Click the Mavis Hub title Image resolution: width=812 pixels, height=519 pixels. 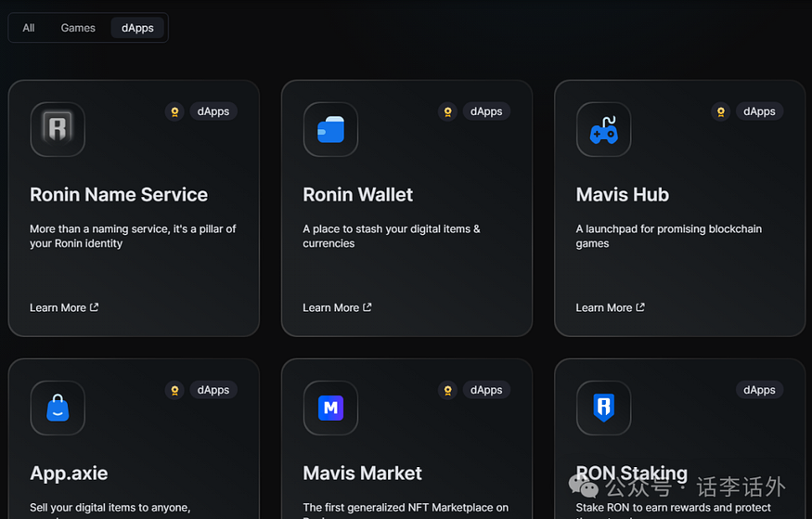[x=623, y=195]
